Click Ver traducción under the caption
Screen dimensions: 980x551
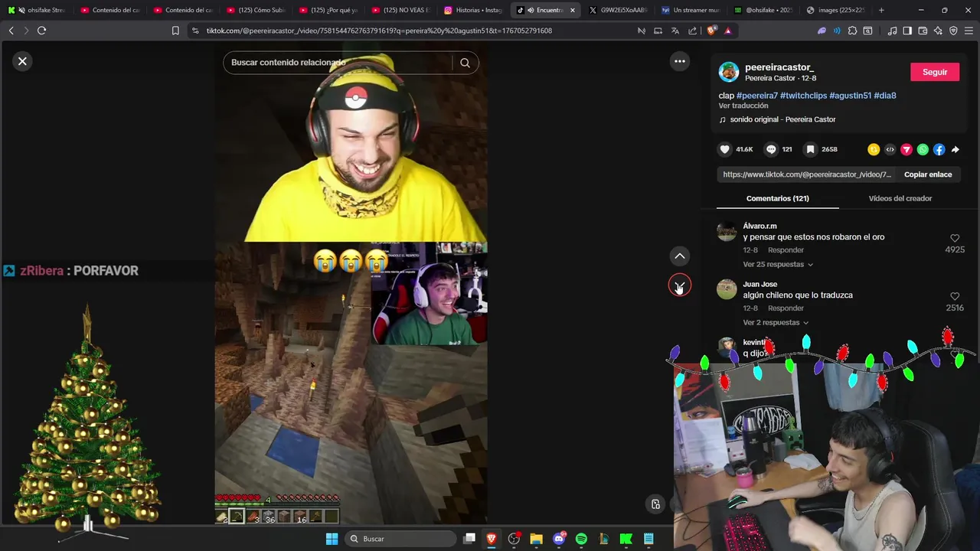pos(743,106)
